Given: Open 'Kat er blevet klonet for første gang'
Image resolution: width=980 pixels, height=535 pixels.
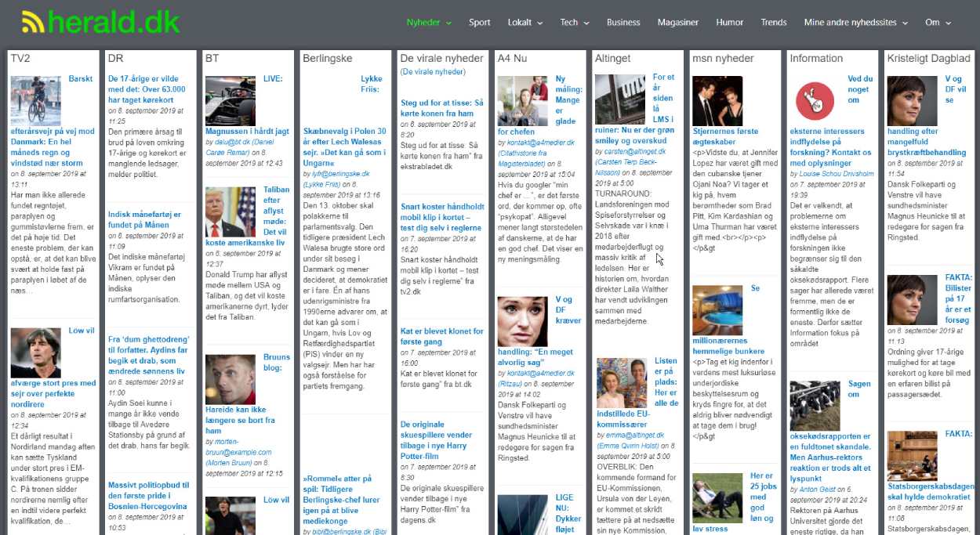Looking at the screenshot, I should (441, 336).
